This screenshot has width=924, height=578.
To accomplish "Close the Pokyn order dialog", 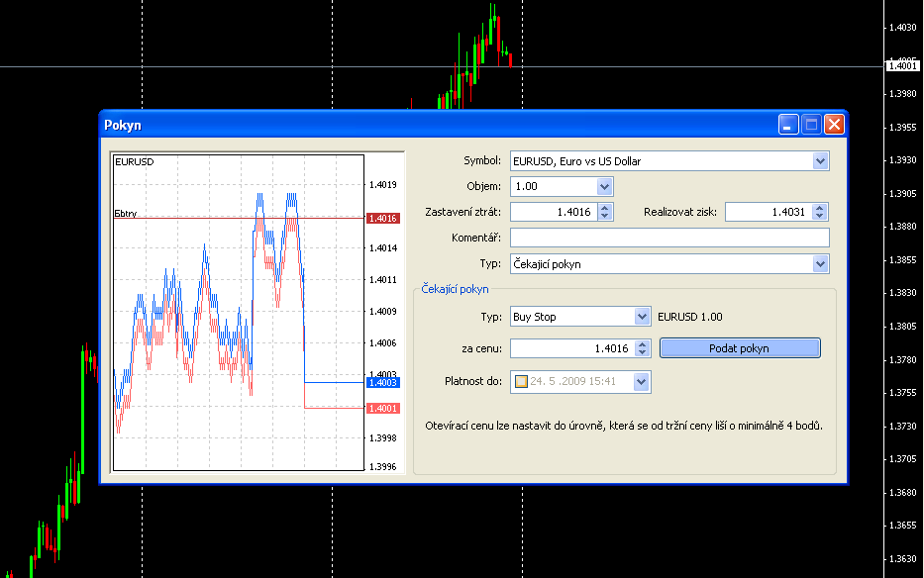I will (x=833, y=125).
